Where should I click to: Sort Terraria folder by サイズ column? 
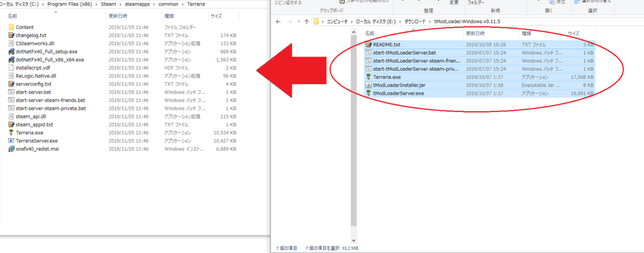pos(216,16)
